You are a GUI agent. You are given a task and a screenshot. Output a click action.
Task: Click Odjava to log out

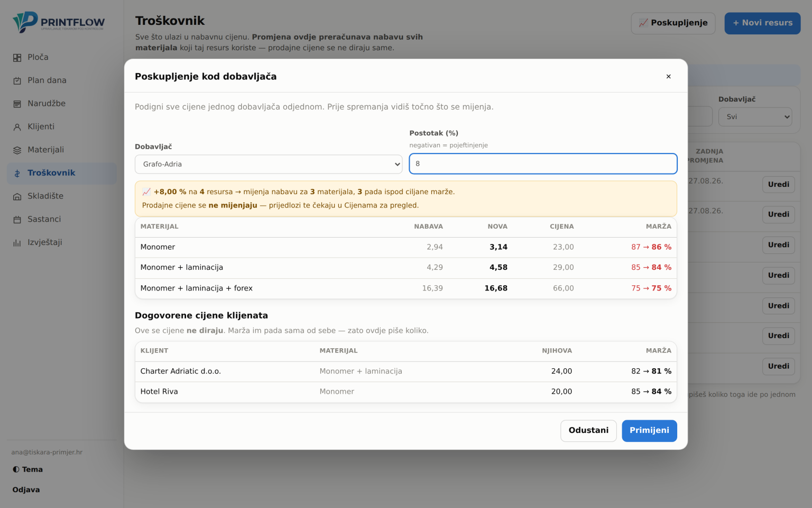26,490
